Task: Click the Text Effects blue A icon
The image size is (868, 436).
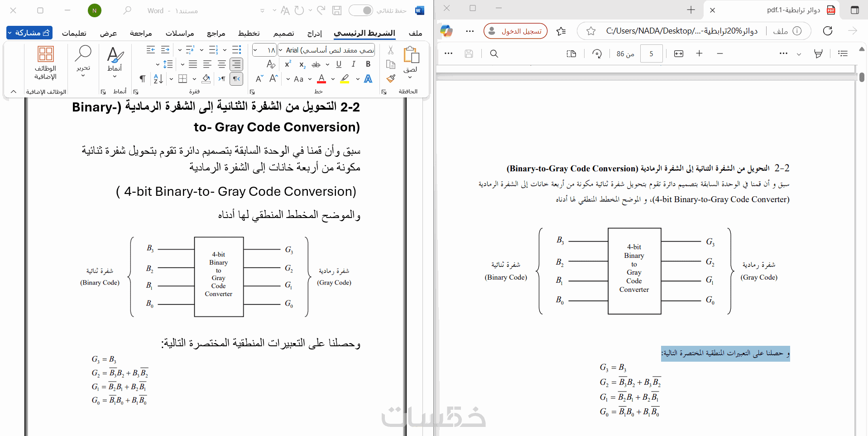Action: [368, 79]
